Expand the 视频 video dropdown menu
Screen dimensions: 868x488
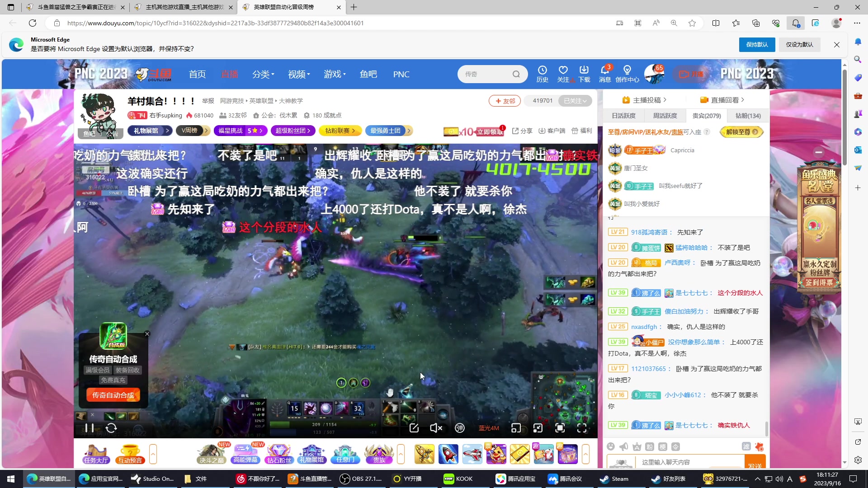(299, 74)
